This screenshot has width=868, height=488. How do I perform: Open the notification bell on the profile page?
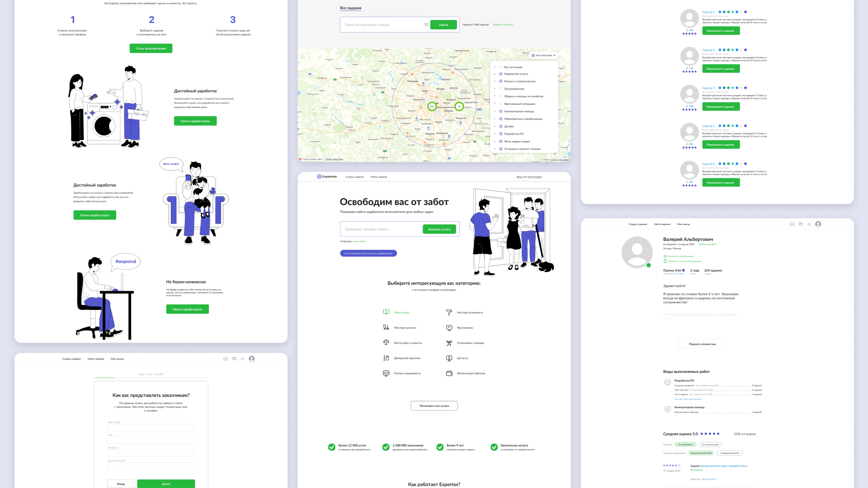click(809, 224)
